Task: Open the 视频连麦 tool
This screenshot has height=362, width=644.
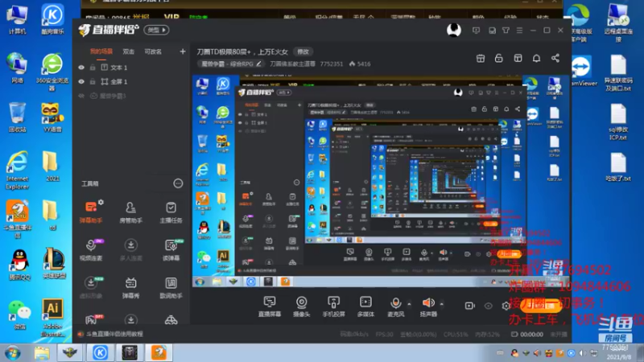Action: (x=91, y=249)
